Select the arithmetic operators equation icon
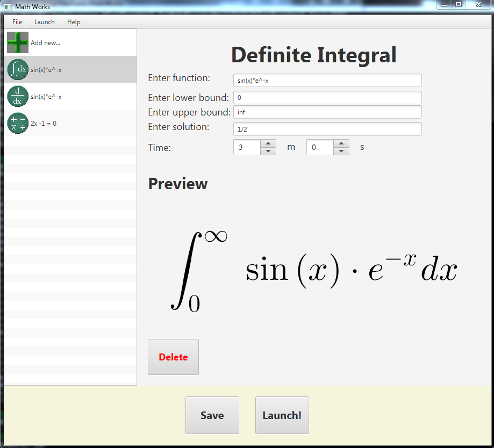This screenshot has height=448, width=494. [x=18, y=123]
